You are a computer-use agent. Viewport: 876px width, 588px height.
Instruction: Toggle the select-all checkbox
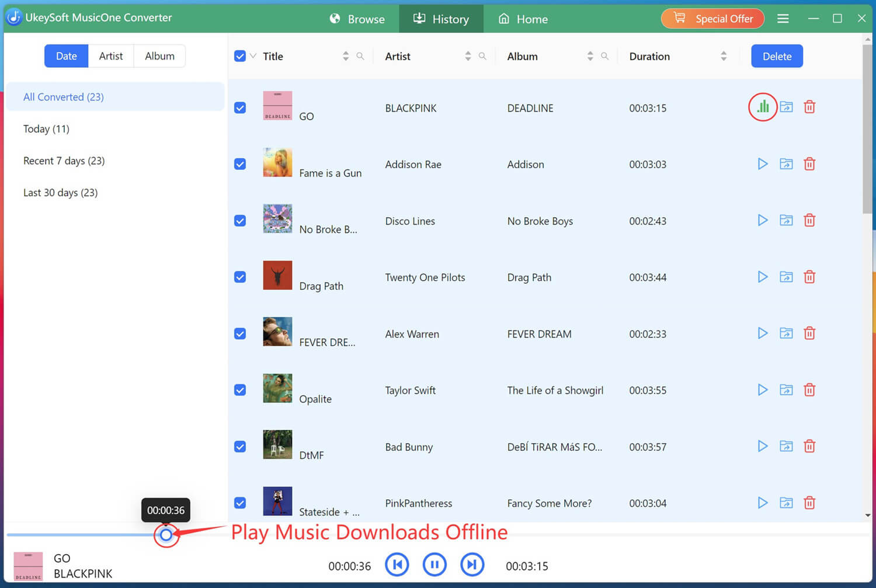pyautogui.click(x=240, y=55)
